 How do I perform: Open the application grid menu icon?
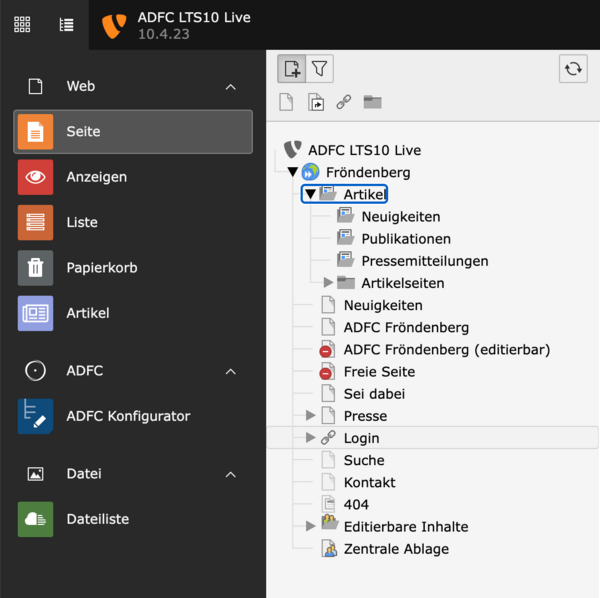click(x=22, y=24)
